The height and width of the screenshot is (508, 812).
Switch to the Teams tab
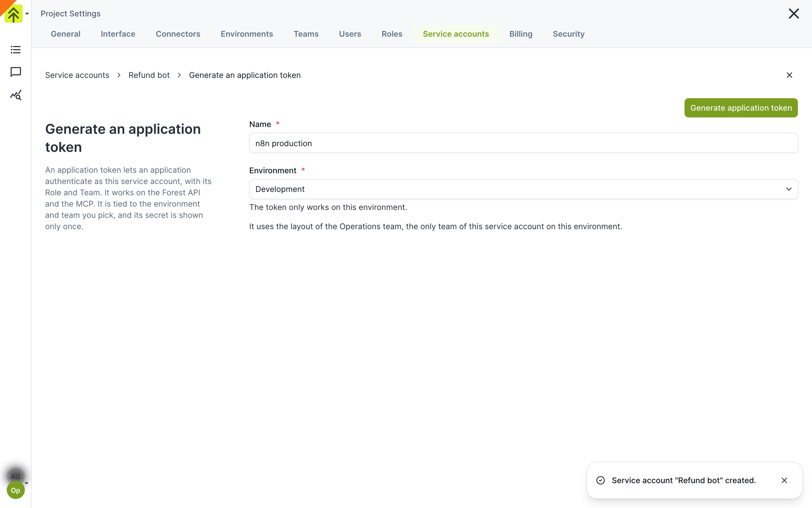point(306,34)
